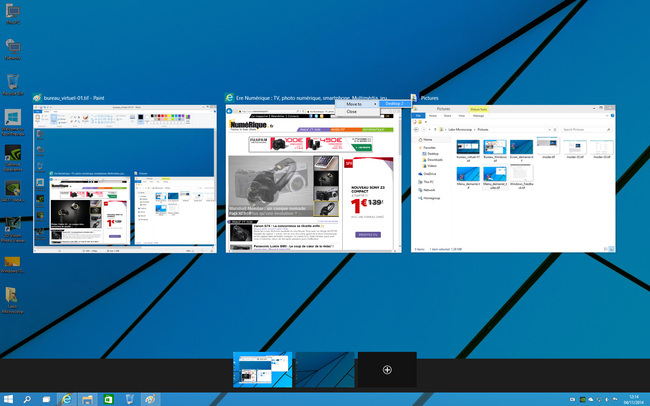
Task: Open the Action Center flag tray icon
Action: click(x=615, y=400)
